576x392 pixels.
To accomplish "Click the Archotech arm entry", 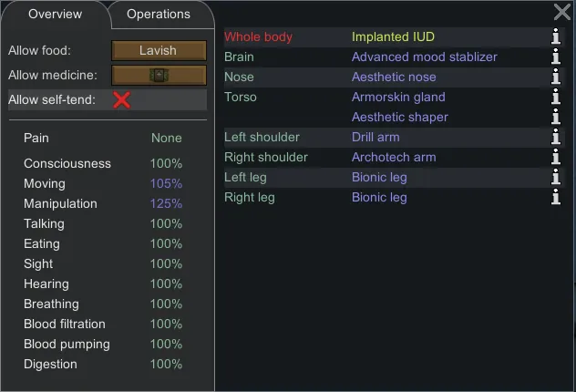I will pos(394,157).
